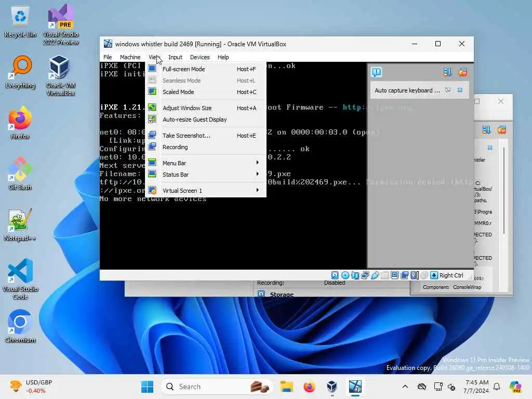Select Visual Studio 2022 Preview desktop shortcut

[61, 24]
